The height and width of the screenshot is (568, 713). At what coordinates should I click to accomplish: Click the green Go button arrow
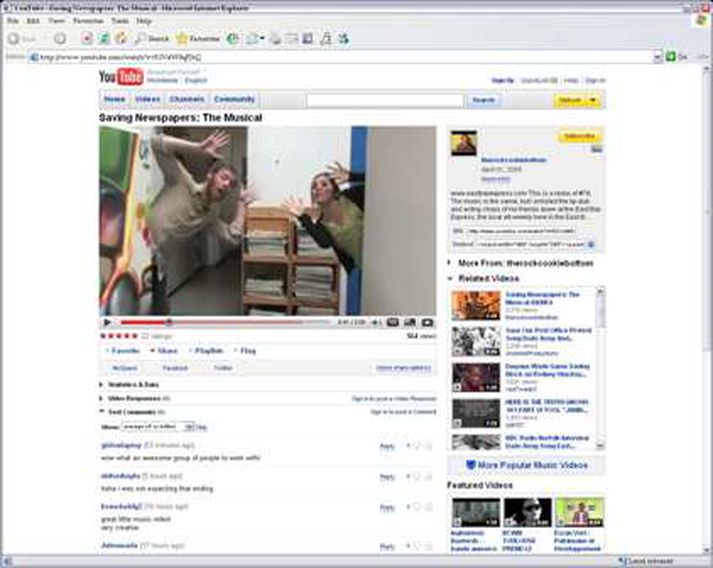click(670, 56)
